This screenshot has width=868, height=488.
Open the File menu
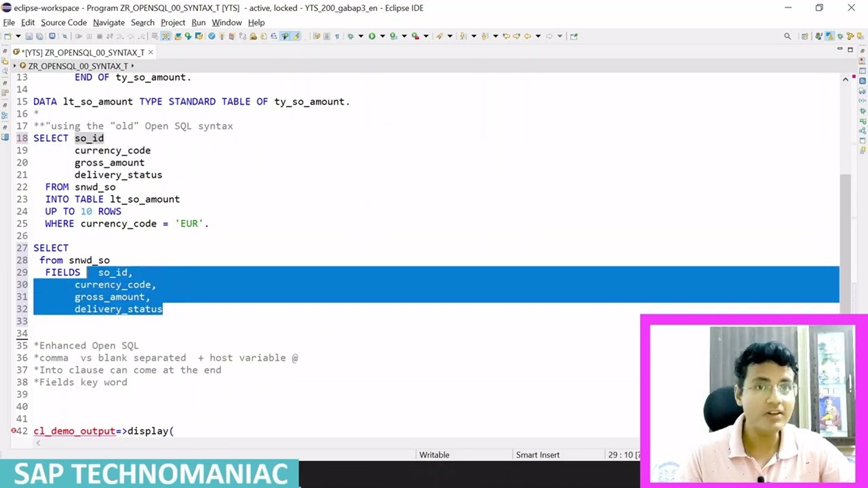[9, 22]
